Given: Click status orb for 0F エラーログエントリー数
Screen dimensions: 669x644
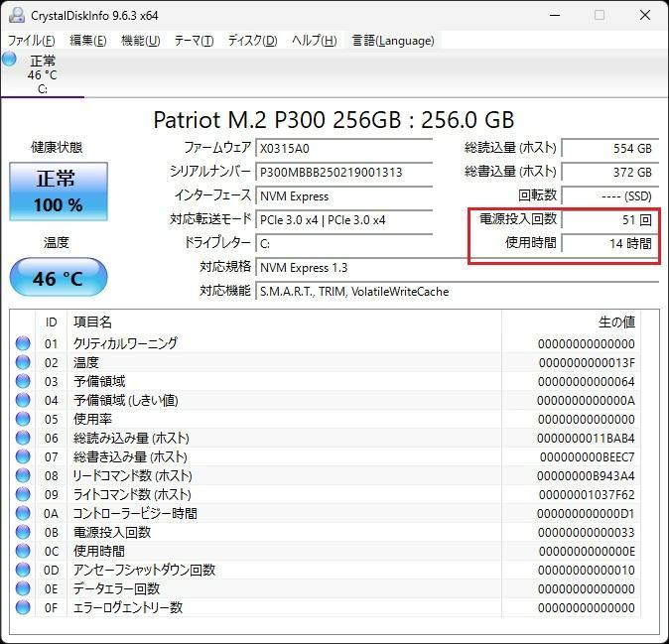Looking at the screenshot, I should coord(23,607).
